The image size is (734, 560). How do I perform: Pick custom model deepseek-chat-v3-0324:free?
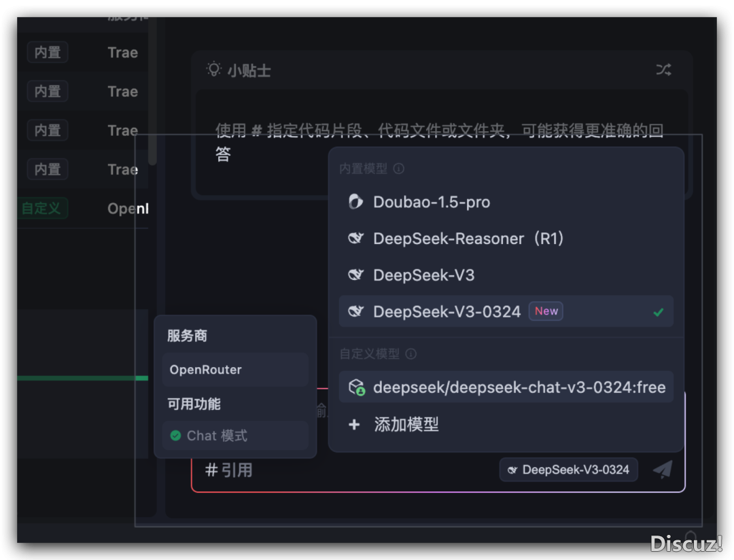[506, 387]
